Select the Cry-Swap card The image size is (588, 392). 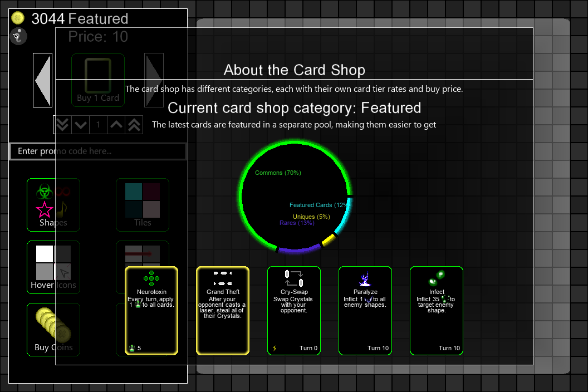tap(294, 311)
